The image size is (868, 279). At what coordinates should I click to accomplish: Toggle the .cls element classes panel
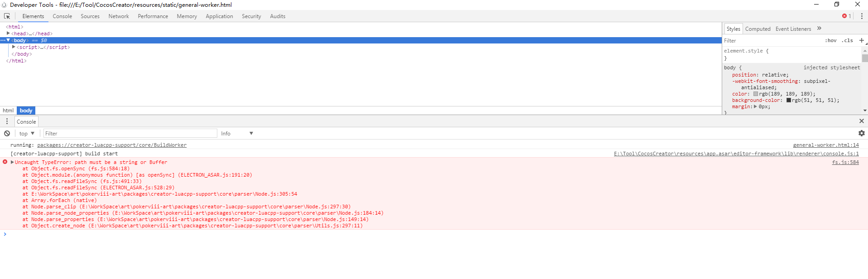[x=847, y=41]
